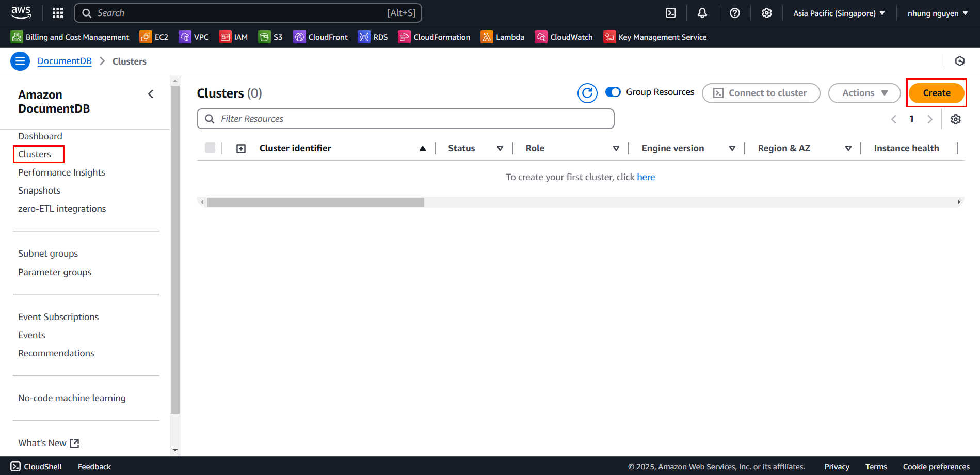Click the hexagon info panel icon

tap(960, 61)
